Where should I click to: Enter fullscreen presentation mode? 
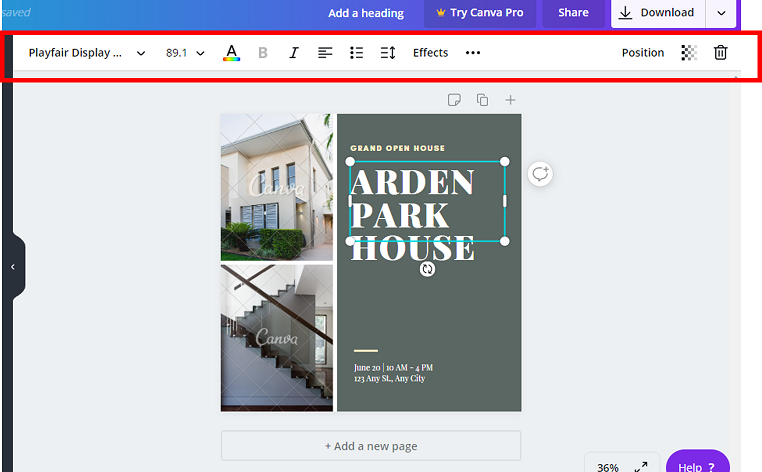[x=641, y=467]
